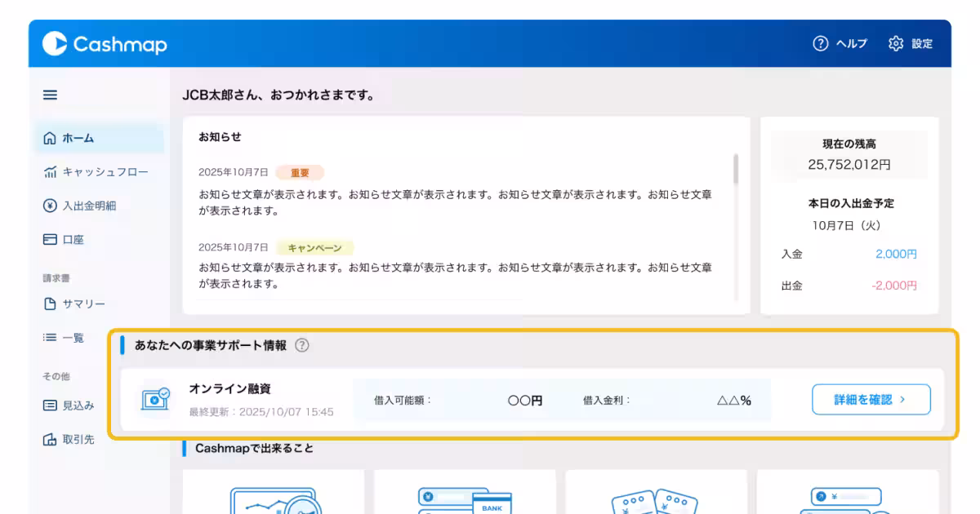Open the second card under Cashmapで出来ること
980x514 pixels.
coord(464,494)
